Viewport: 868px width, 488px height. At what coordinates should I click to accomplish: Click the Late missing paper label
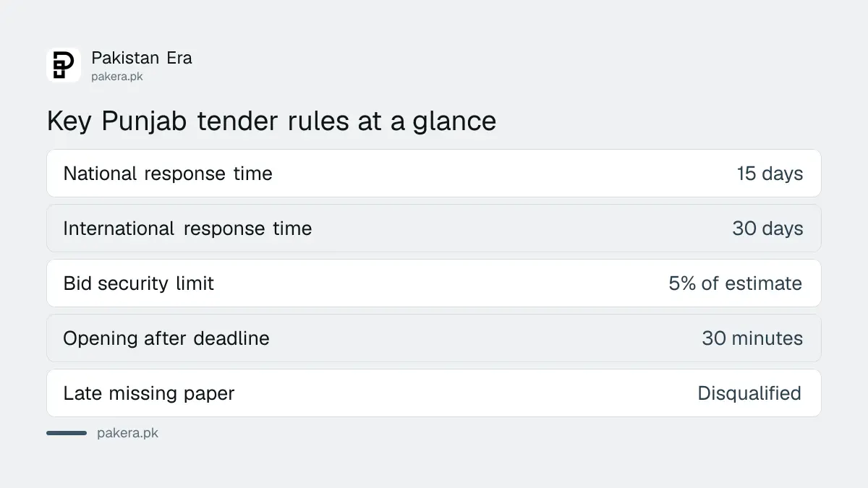[x=149, y=393]
